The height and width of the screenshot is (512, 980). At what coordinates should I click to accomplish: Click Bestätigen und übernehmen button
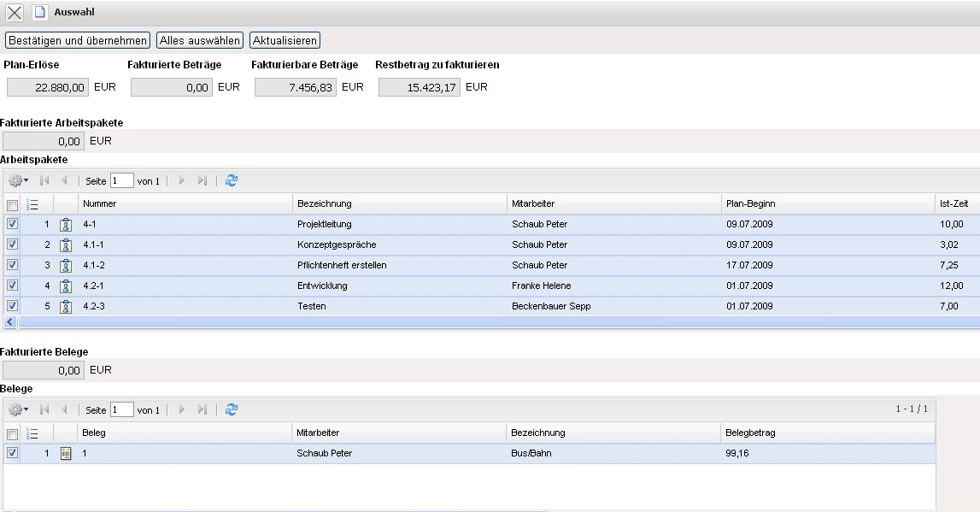78,40
